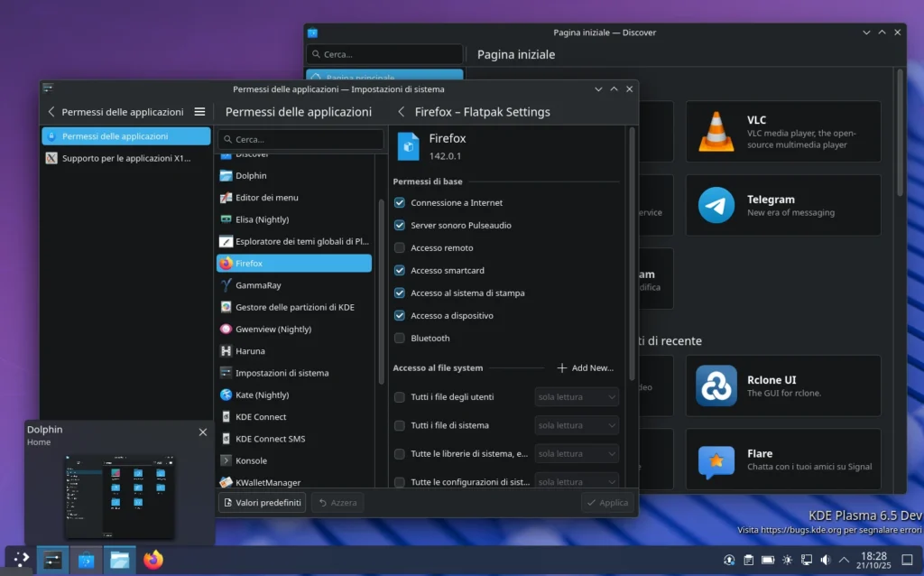Open the sidebar hamburger menu
The height and width of the screenshot is (576, 924).
tap(198, 112)
